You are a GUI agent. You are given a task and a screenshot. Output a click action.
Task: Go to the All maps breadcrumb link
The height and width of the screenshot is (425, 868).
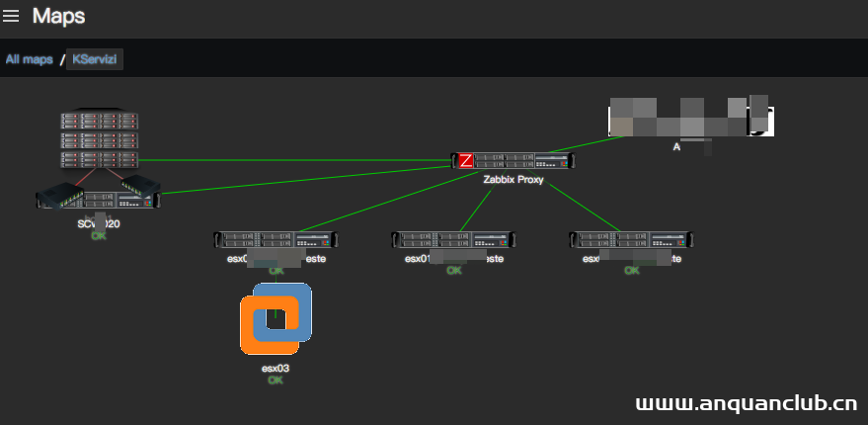tap(29, 59)
